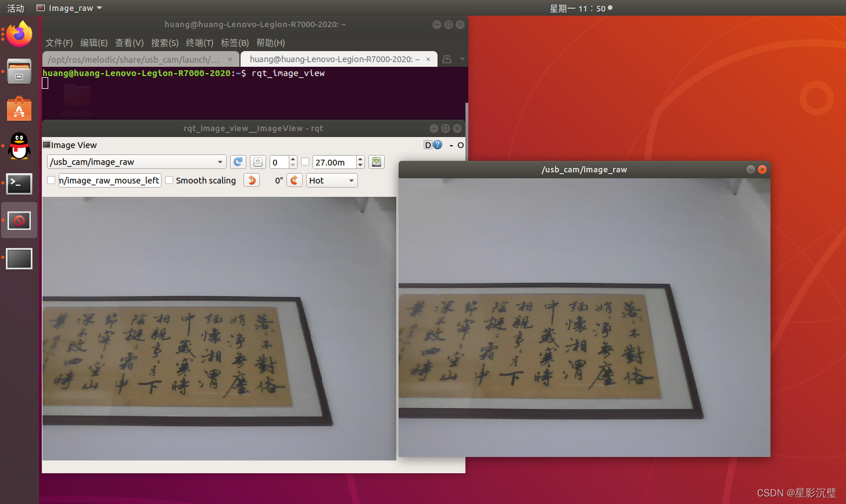Click the zoom to original size button
846x504 pixels.
(258, 162)
